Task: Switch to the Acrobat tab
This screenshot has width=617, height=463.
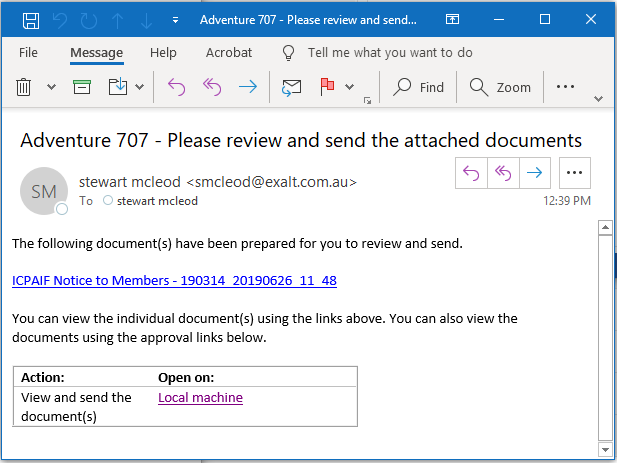Action: coord(229,52)
